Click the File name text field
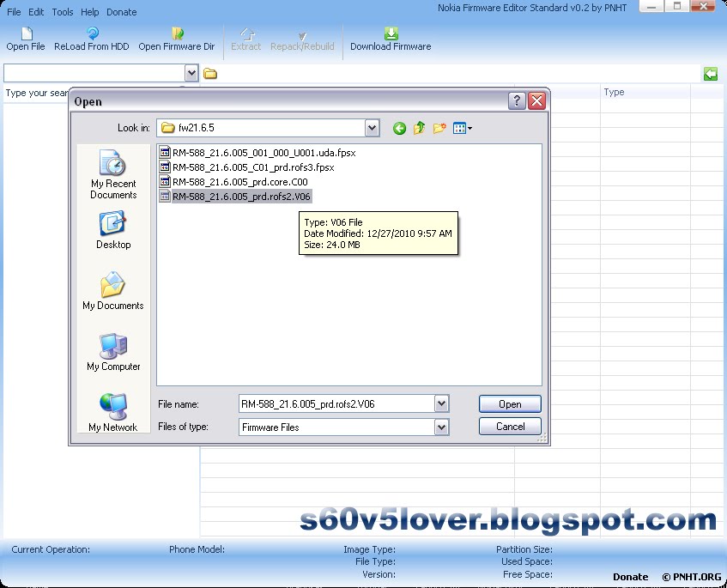 point(337,404)
